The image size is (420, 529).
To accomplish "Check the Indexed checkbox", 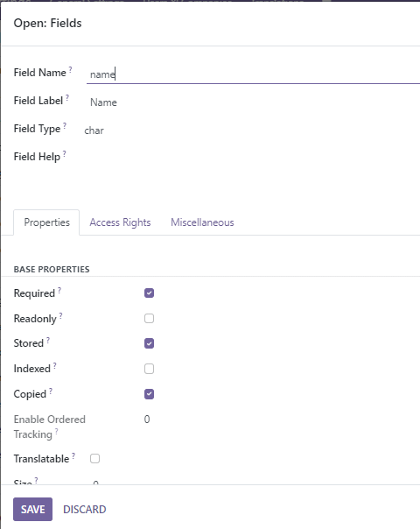I will tap(149, 369).
